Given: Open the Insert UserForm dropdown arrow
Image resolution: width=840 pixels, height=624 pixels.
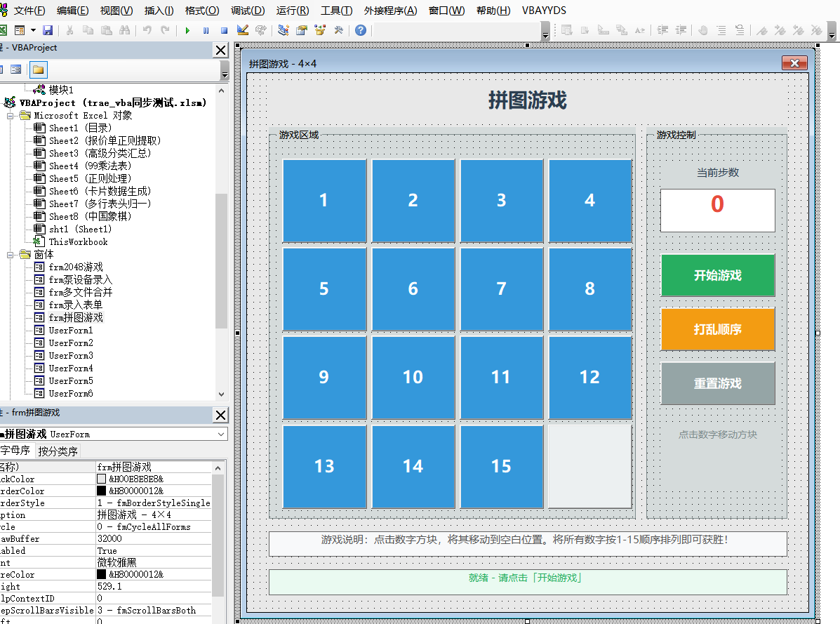Looking at the screenshot, I should coord(32,29).
